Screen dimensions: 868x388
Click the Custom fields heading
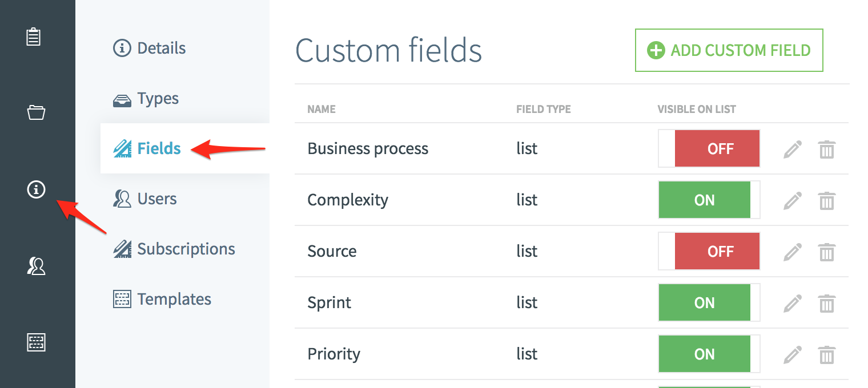[x=389, y=50]
